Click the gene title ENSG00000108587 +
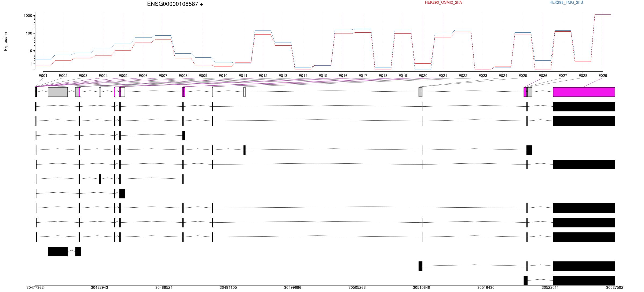The height and width of the screenshot is (292, 644). [x=175, y=4]
